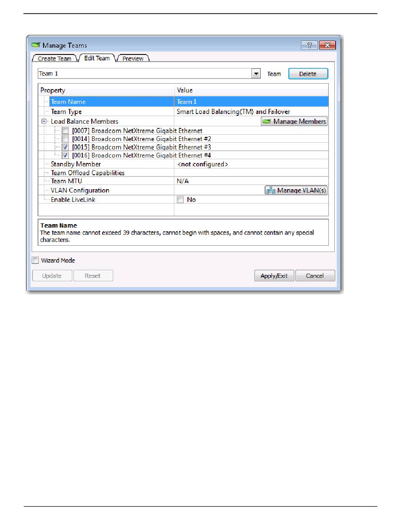Image resolution: width=401 pixels, height=532 pixels.
Task: Click the Help question mark button
Action: click(x=309, y=45)
